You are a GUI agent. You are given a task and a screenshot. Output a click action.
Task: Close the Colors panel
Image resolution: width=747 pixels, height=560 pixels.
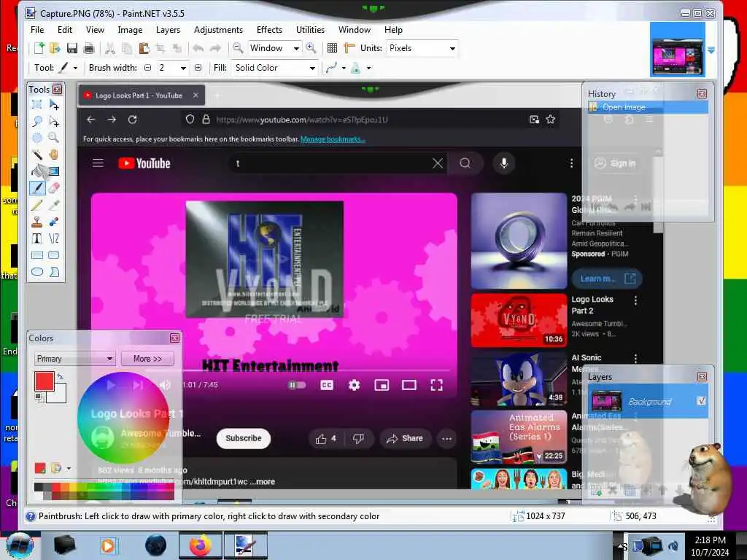(x=175, y=338)
